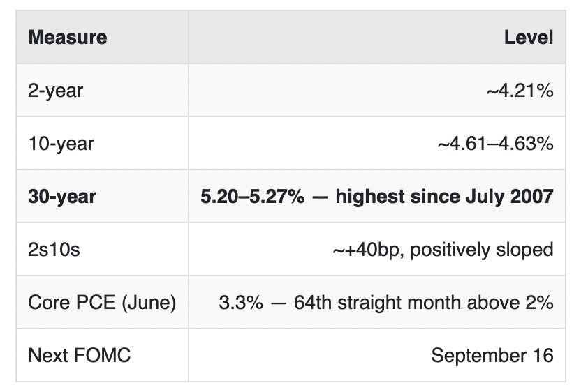Click the 3.3% 64th straight month cell
This screenshot has width=588, height=392.
[x=386, y=303]
